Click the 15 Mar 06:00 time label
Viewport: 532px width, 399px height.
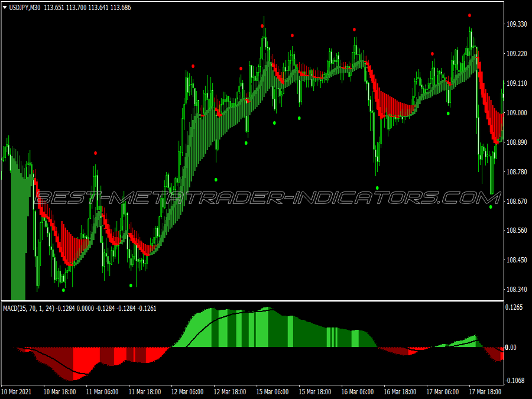[x=273, y=391]
